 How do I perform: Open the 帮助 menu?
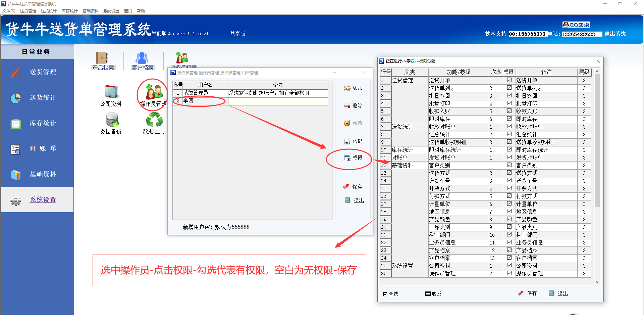click(141, 11)
